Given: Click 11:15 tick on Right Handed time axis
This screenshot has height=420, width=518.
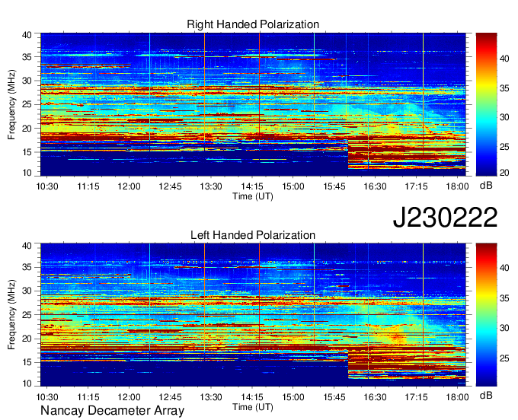Looking at the screenshot, I should pyautogui.click(x=88, y=186).
